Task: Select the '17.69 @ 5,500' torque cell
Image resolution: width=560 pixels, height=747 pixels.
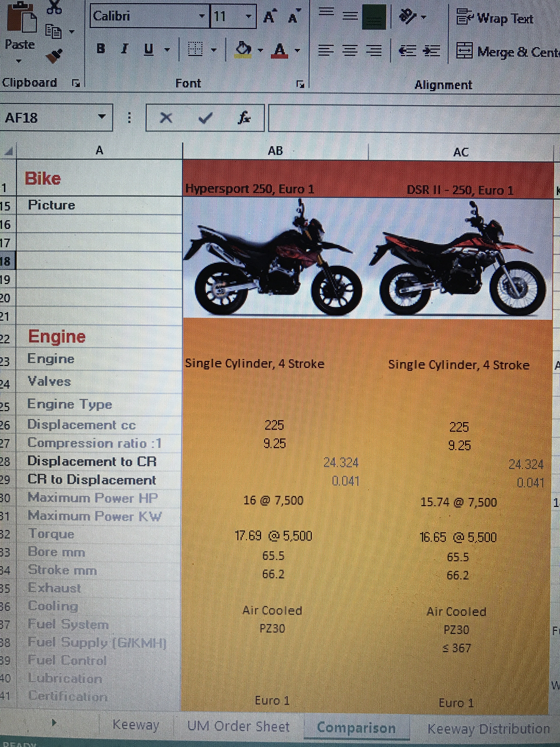Action: pyautogui.click(x=274, y=536)
